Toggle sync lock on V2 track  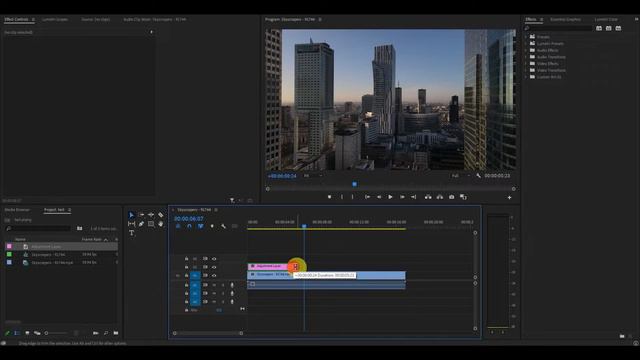(x=205, y=267)
